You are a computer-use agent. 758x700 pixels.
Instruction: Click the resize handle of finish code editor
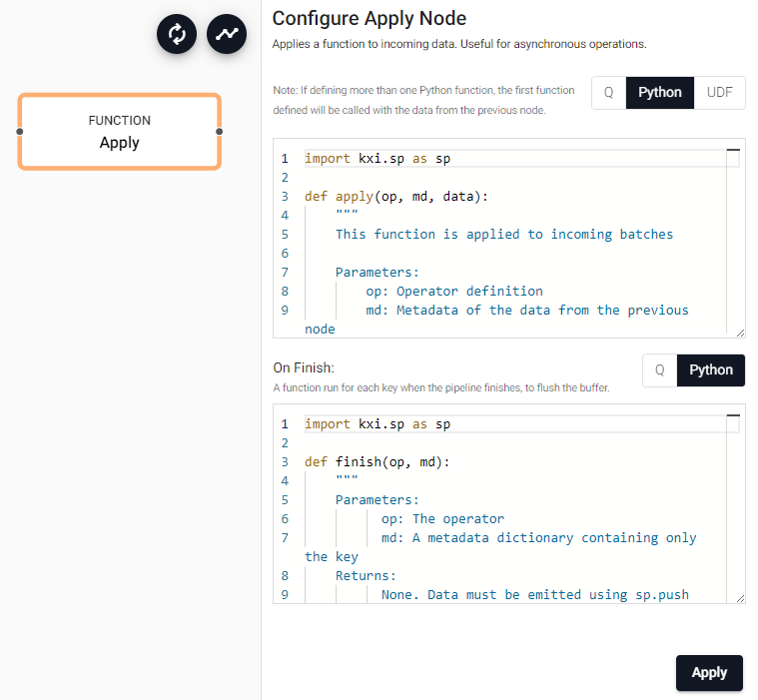pyautogui.click(x=741, y=598)
